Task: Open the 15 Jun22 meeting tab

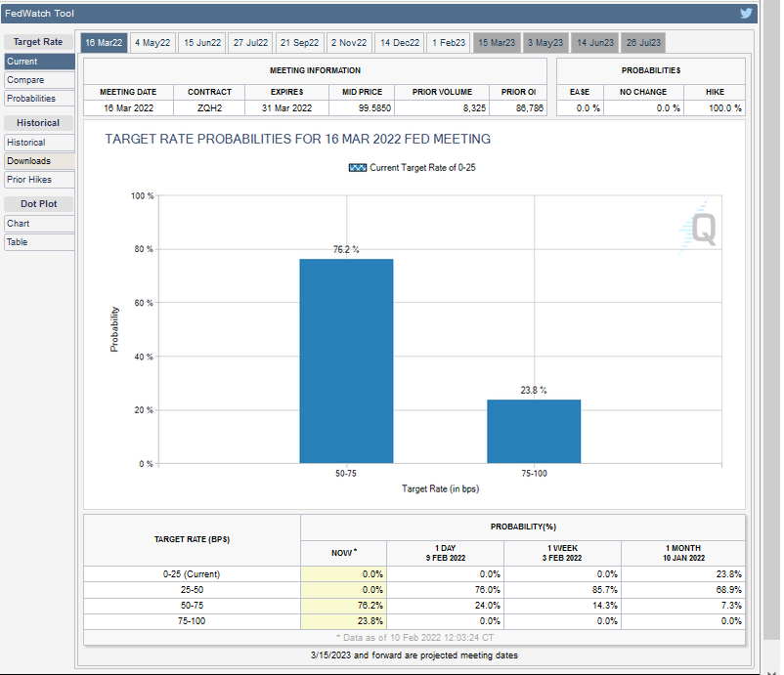Action: [x=202, y=42]
